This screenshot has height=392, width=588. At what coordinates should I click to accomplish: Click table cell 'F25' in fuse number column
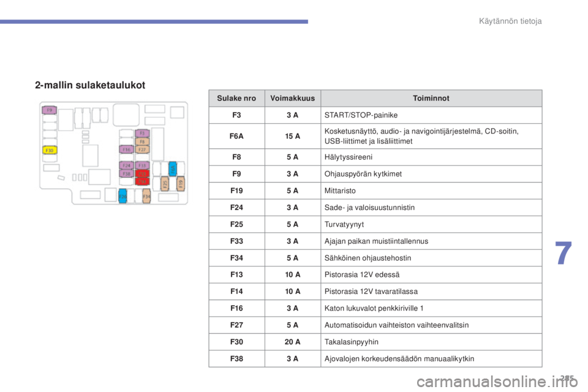coord(236,224)
